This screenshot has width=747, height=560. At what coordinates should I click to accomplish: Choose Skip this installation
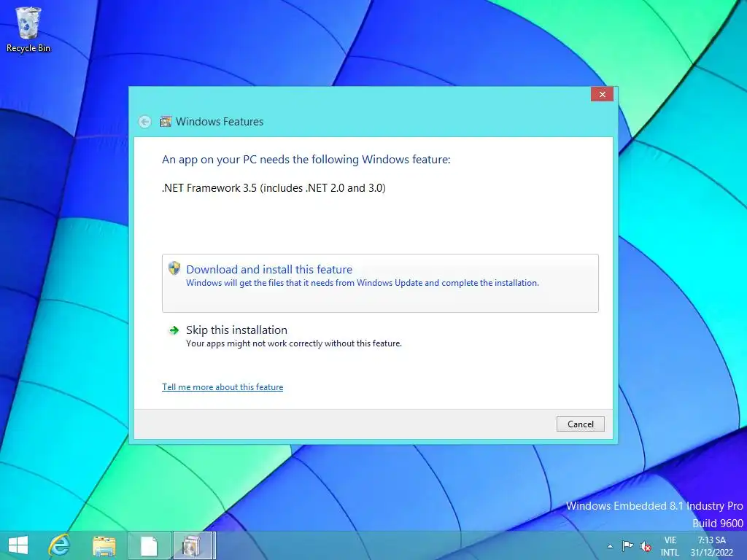[380, 336]
